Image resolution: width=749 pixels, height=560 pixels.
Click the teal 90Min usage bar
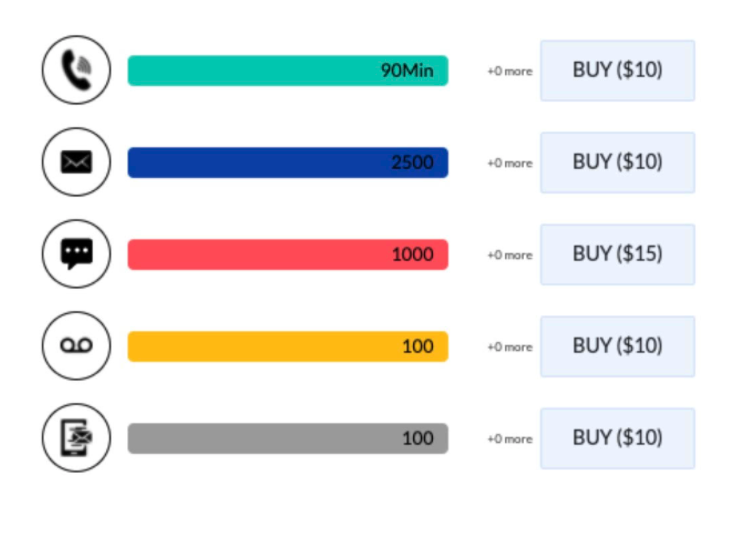click(288, 71)
